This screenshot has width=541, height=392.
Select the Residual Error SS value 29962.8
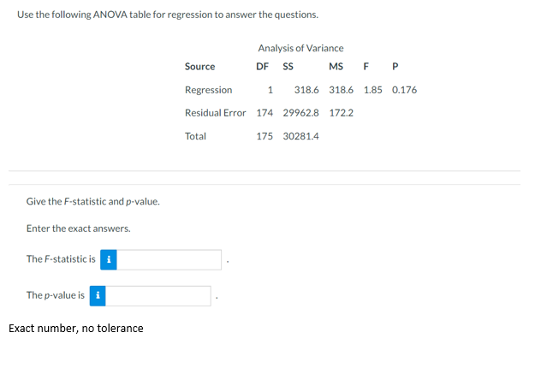[x=300, y=113]
